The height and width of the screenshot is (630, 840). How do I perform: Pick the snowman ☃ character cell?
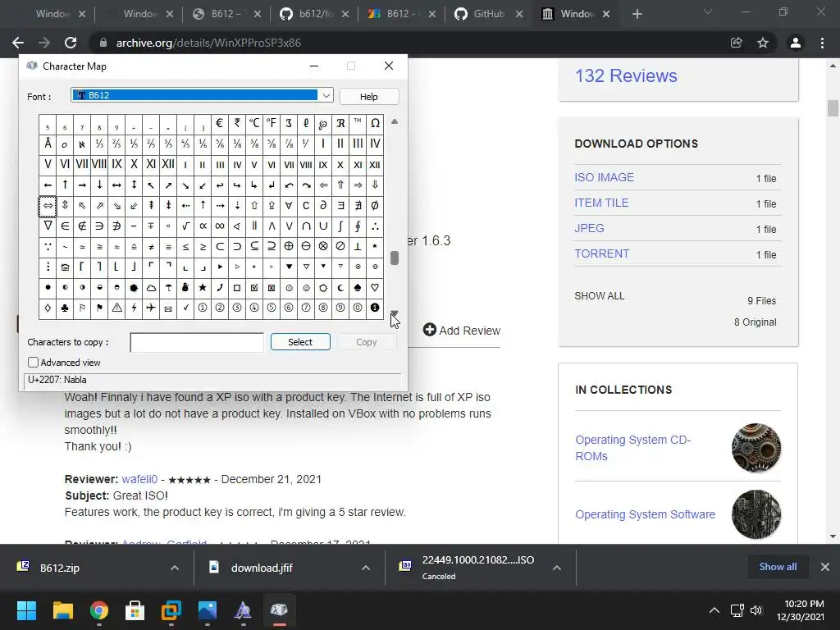(x=185, y=288)
